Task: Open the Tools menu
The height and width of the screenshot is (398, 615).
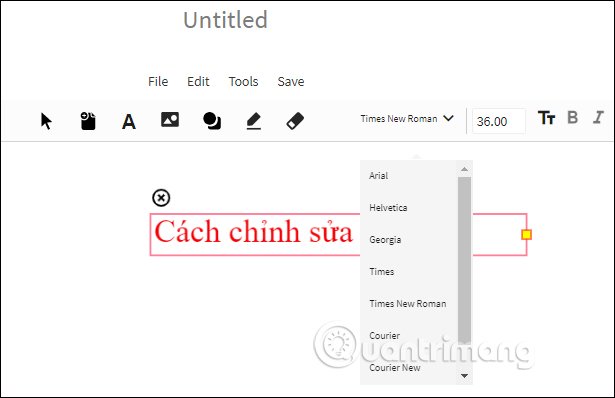Action: point(244,82)
